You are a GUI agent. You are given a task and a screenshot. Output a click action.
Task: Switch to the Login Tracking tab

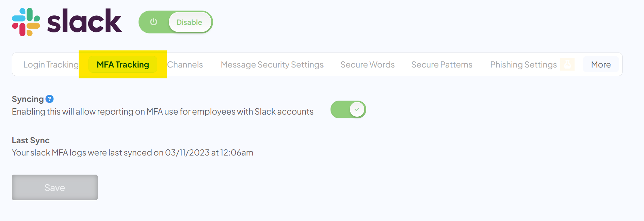tap(50, 64)
